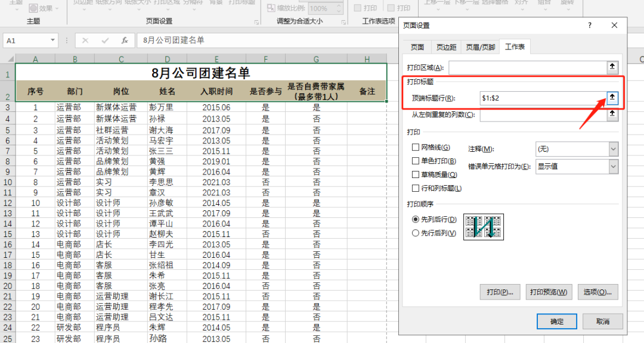Click row header 16
Image resolution: width=644 pixels, height=343 pixels.
click(x=8, y=245)
